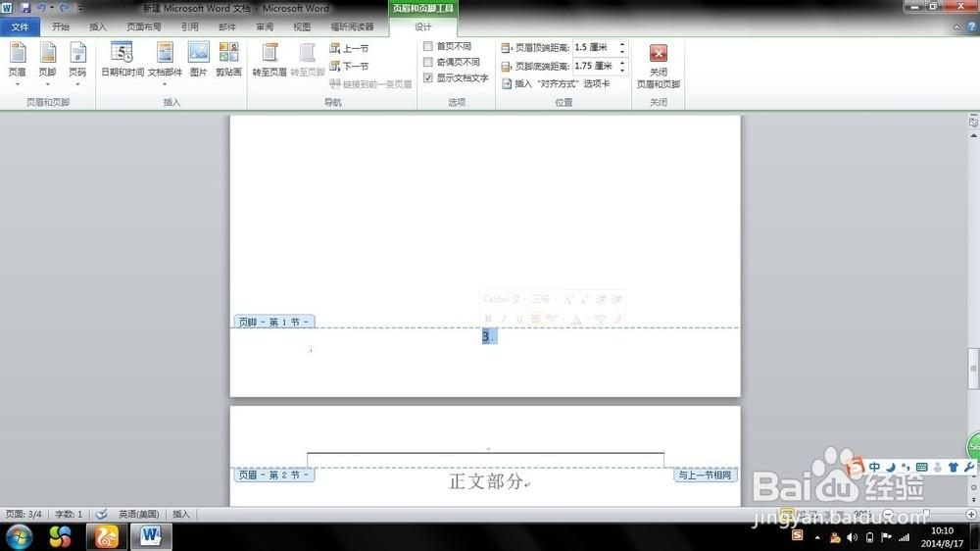The image size is (980, 551).
Task: Click 插入"对齐方式"选项卡 button
Action: point(555,84)
